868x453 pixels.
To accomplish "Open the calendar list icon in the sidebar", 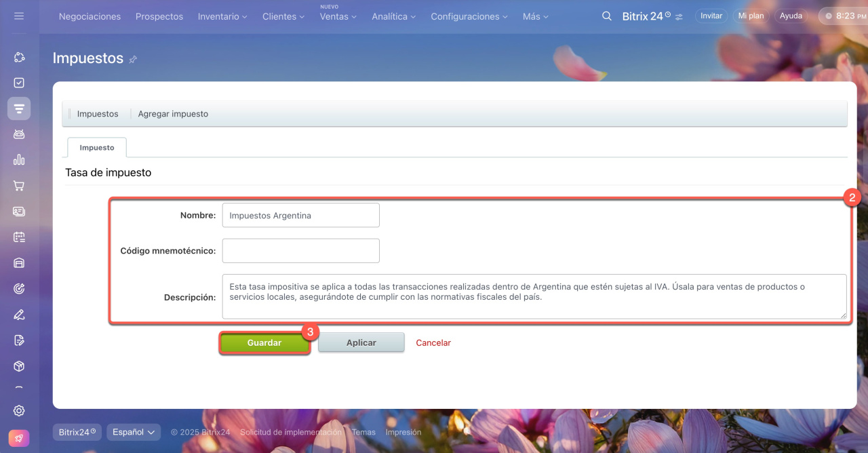I will coord(19,237).
